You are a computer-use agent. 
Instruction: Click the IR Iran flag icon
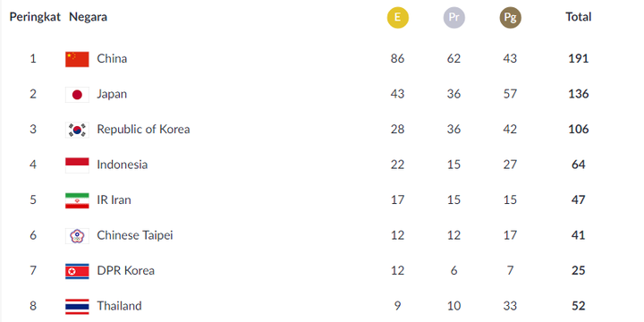point(77,200)
